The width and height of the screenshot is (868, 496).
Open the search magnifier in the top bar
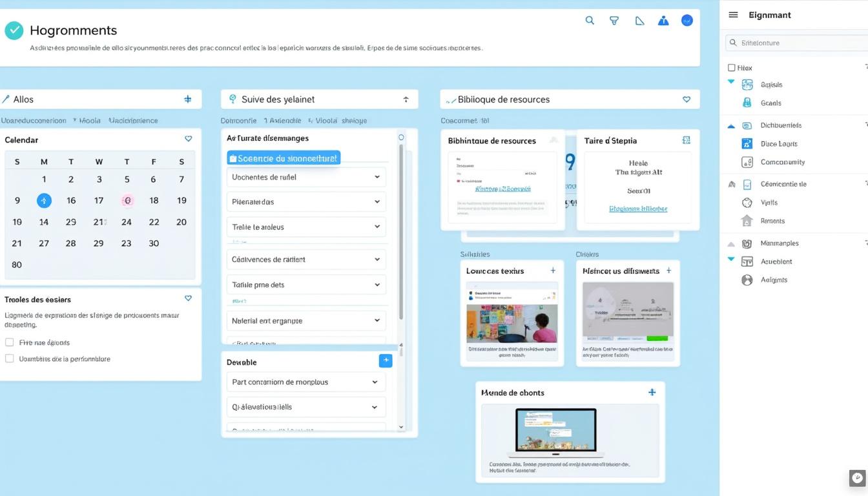[x=589, y=20]
